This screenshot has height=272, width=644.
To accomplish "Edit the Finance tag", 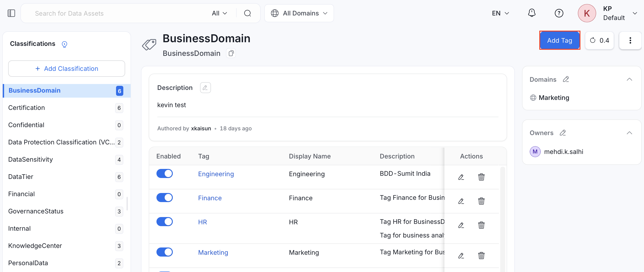I will pos(461,201).
